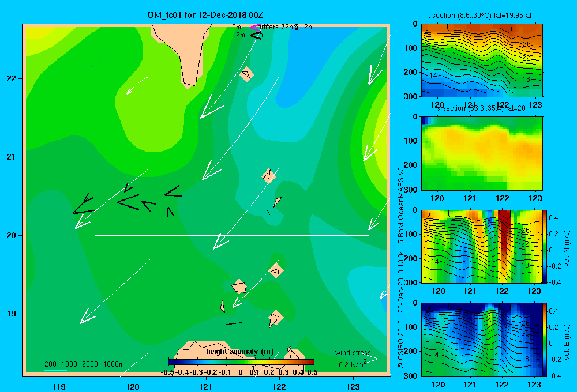Open the salinity section panel
This screenshot has width=577, height=392.
[x=482, y=153]
